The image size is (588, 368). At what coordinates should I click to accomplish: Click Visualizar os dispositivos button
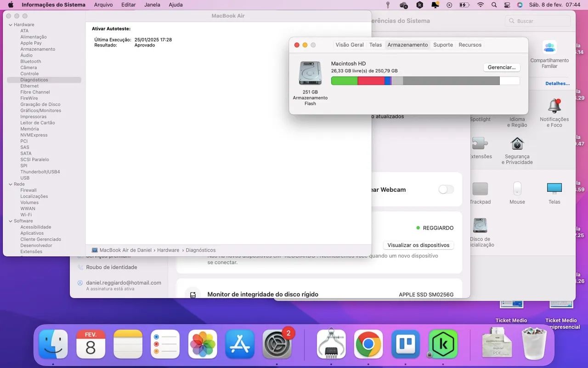(x=418, y=245)
